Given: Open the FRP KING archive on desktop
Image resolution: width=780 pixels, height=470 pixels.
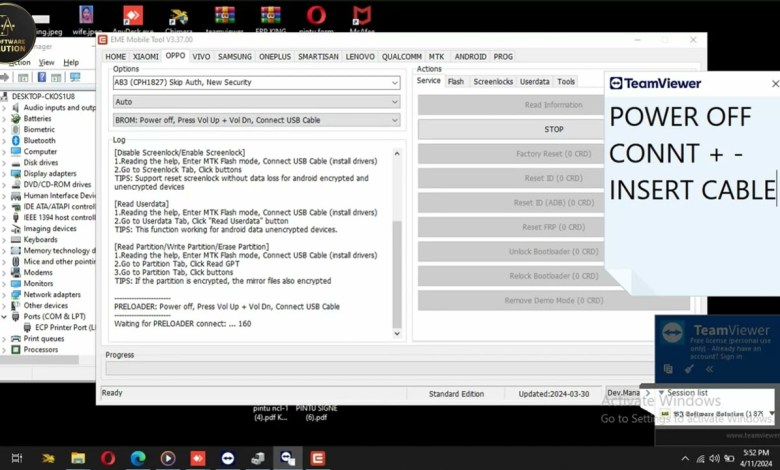Looking at the screenshot, I should (x=271, y=19).
